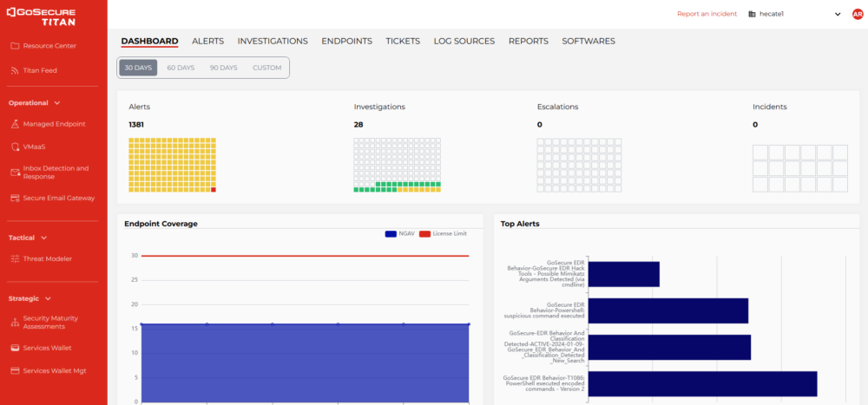Click the red square in Alerts grid
The image size is (868, 405).
pyautogui.click(x=214, y=190)
